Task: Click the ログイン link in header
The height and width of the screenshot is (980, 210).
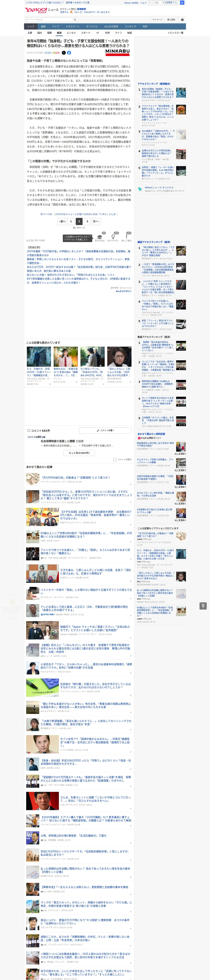Action: tap(64, 12)
